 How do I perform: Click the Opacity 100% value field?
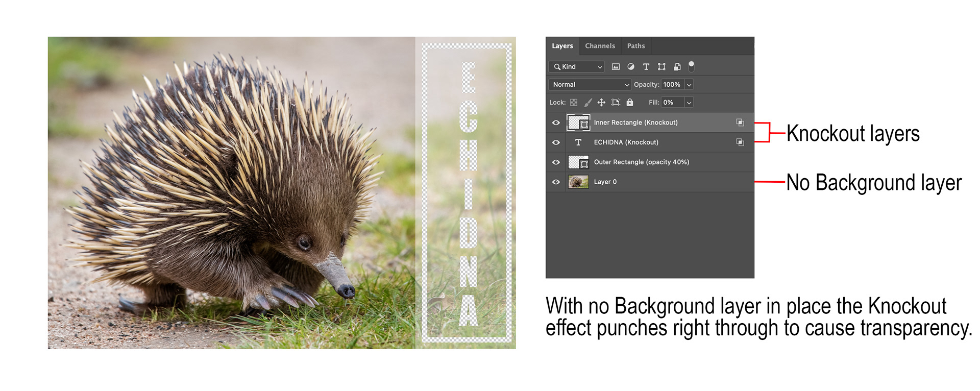(x=672, y=85)
